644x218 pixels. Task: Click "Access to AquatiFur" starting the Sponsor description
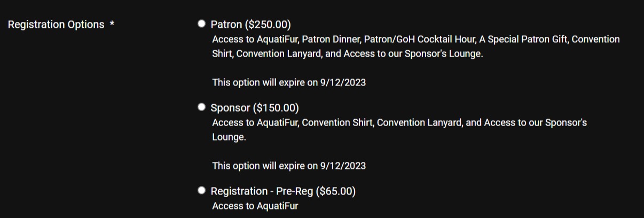click(x=255, y=123)
